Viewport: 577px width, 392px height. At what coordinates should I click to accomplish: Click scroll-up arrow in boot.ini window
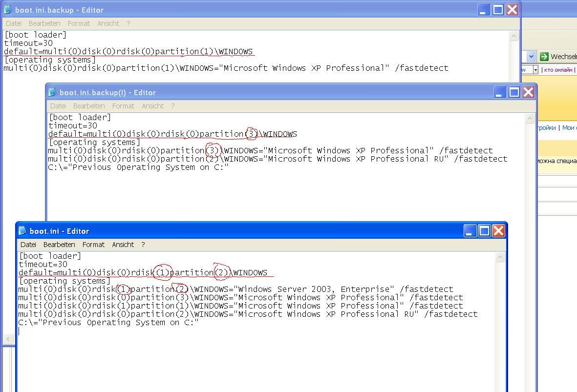click(500, 257)
